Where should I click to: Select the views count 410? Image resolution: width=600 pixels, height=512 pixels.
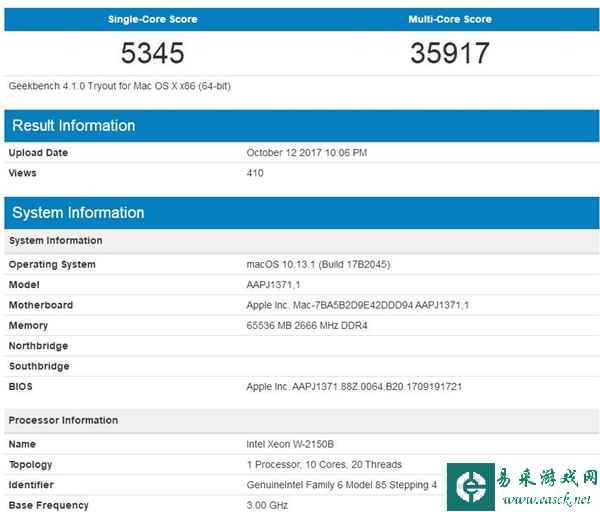pos(255,173)
